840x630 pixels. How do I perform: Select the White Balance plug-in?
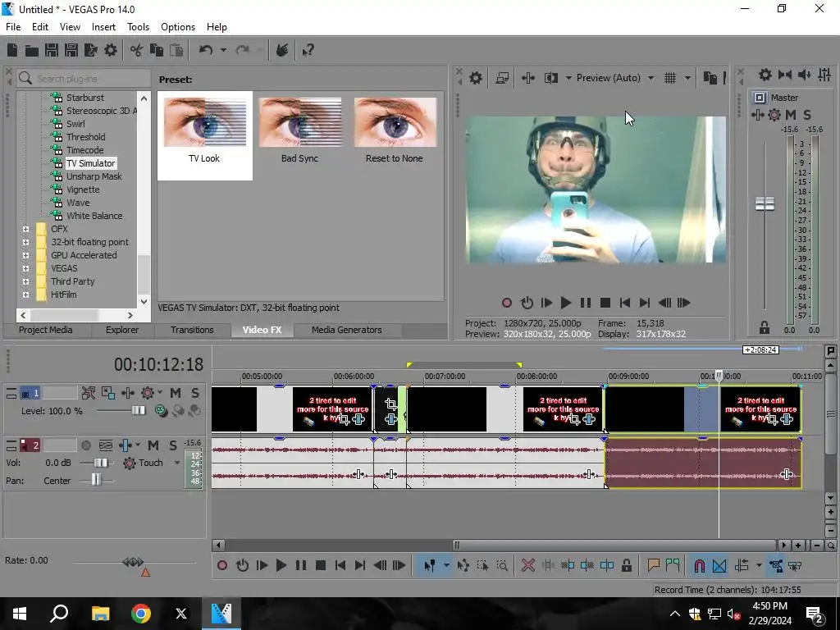pyautogui.click(x=94, y=216)
